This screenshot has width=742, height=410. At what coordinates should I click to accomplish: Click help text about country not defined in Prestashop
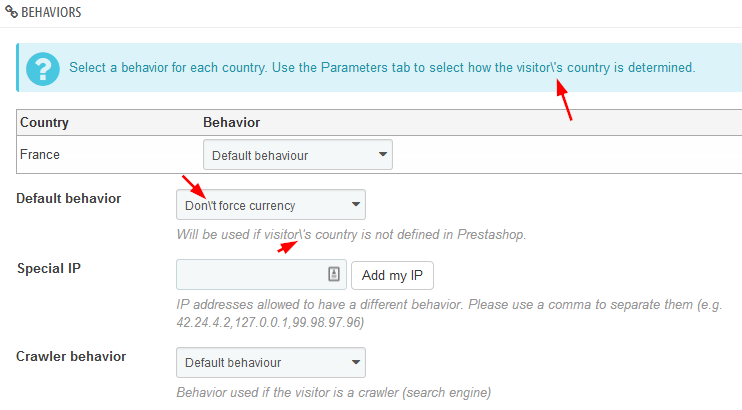[350, 234]
